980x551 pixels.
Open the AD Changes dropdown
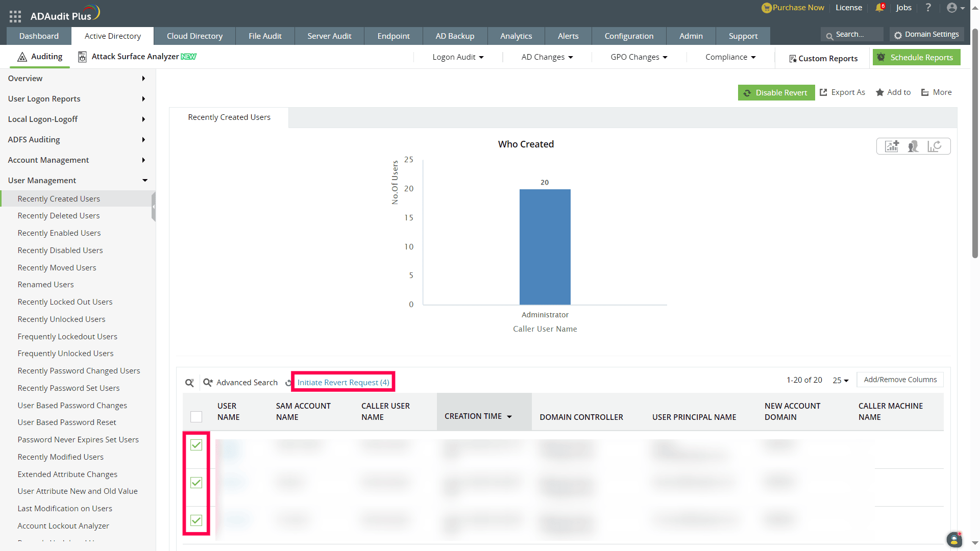(x=547, y=57)
